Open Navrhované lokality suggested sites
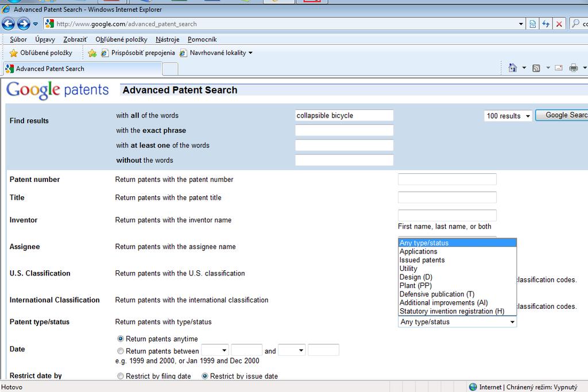 pos(216,53)
